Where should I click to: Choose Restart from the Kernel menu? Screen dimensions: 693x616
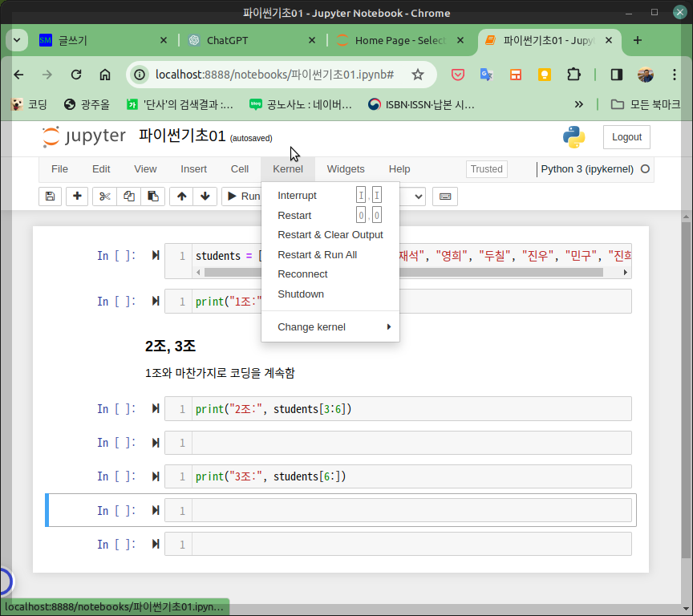pyautogui.click(x=330, y=215)
